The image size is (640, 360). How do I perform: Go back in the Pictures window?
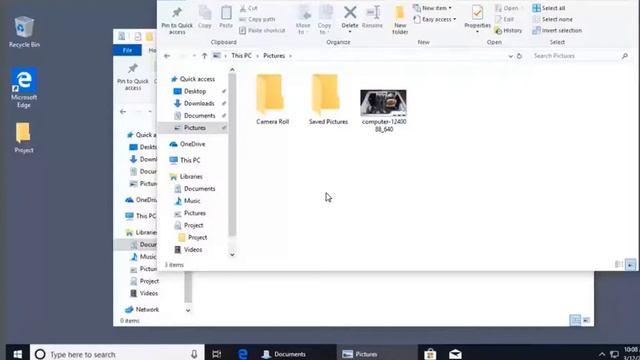point(167,56)
